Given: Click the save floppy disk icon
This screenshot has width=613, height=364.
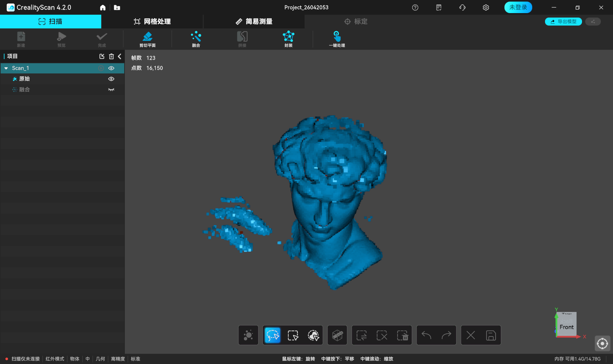Looking at the screenshot, I should point(491,335).
